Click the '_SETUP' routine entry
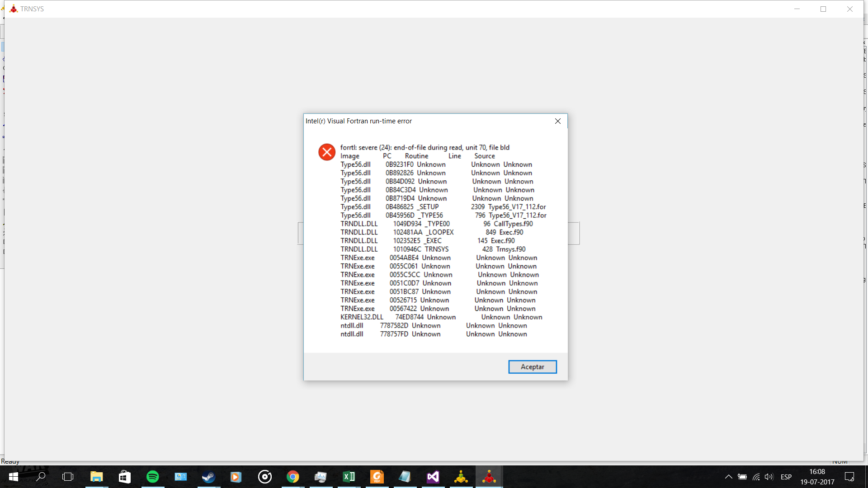This screenshot has width=868, height=488. click(x=428, y=207)
